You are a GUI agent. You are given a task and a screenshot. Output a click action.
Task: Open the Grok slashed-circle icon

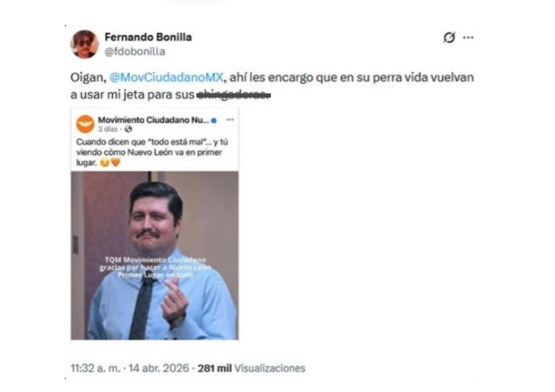coord(449,38)
